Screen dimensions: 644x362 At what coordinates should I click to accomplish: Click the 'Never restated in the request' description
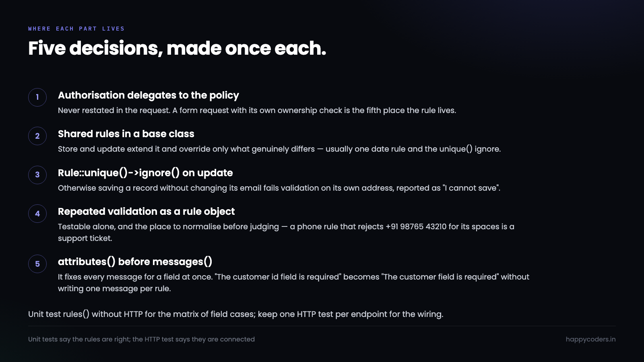(257, 111)
